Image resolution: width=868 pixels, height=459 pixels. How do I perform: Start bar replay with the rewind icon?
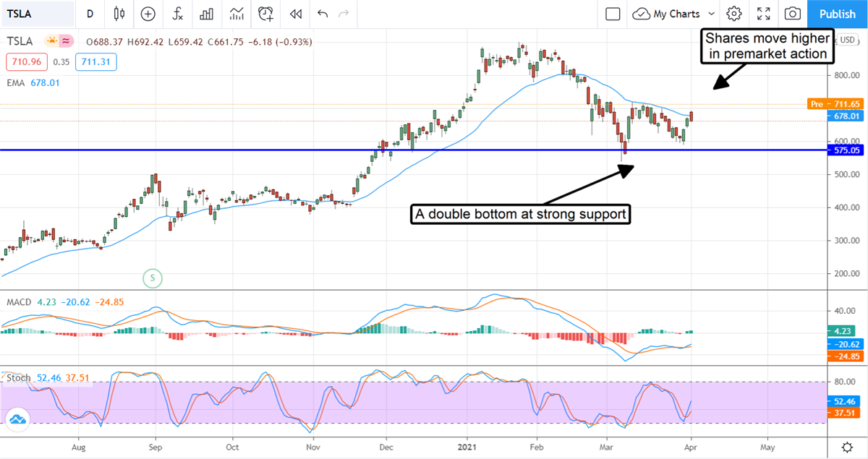[x=295, y=14]
